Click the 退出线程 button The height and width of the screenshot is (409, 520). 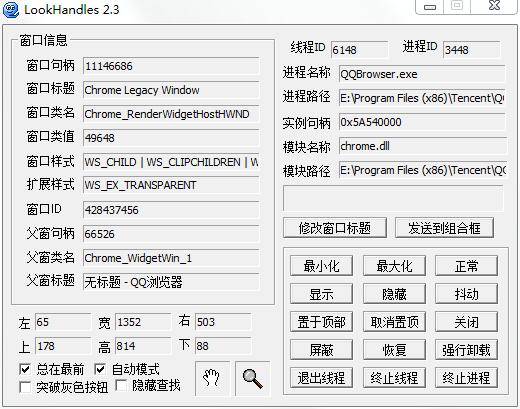[321, 378]
